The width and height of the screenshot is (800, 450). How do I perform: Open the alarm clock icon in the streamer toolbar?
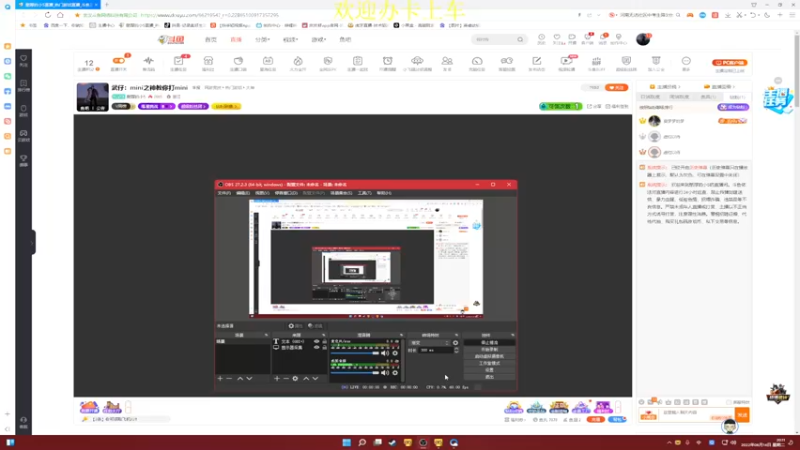(388, 61)
